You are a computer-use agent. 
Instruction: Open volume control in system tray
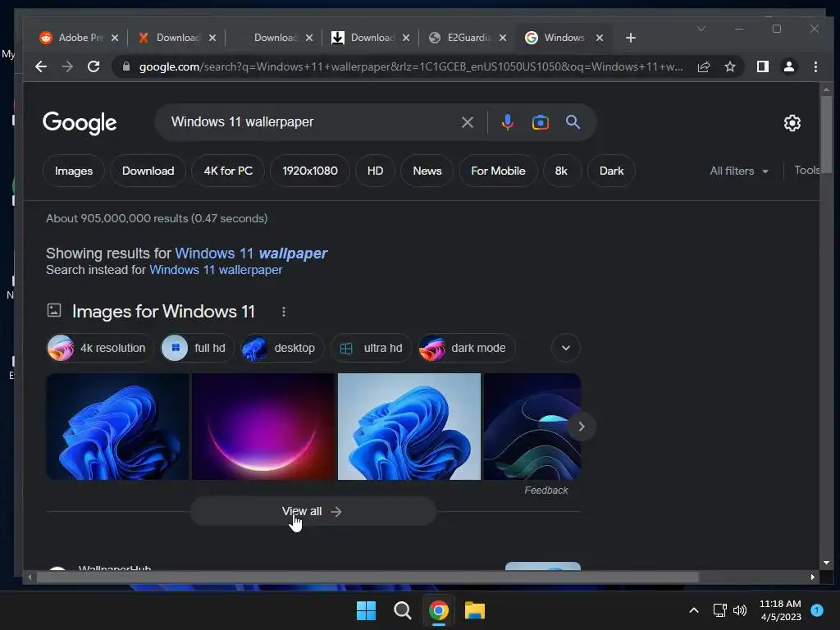pyautogui.click(x=740, y=610)
